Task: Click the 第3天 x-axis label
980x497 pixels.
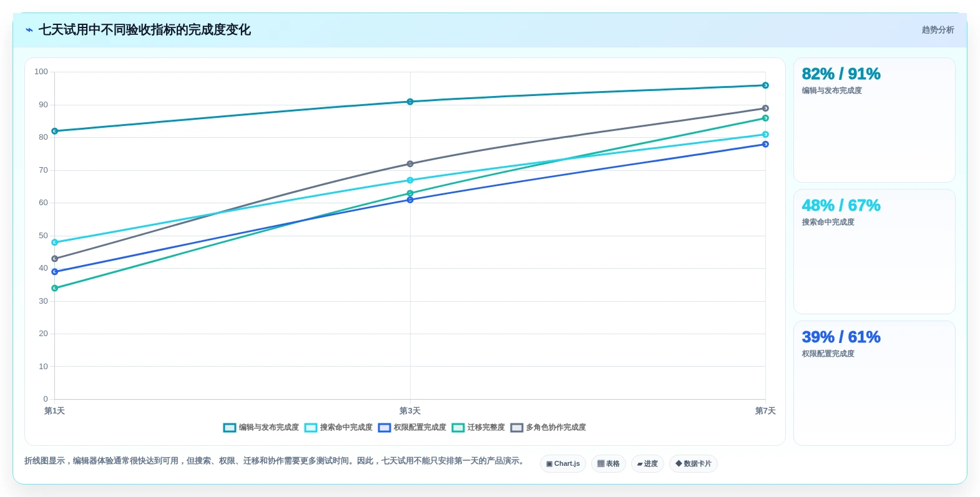Action: (x=410, y=411)
